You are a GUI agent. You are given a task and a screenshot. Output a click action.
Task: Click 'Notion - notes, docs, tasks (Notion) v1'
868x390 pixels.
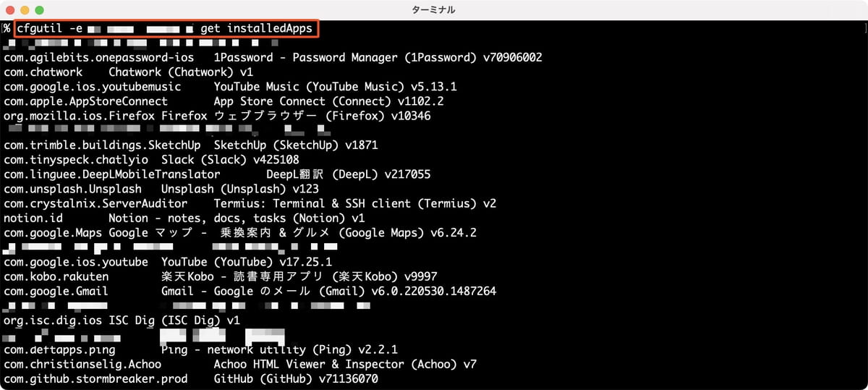[237, 218]
